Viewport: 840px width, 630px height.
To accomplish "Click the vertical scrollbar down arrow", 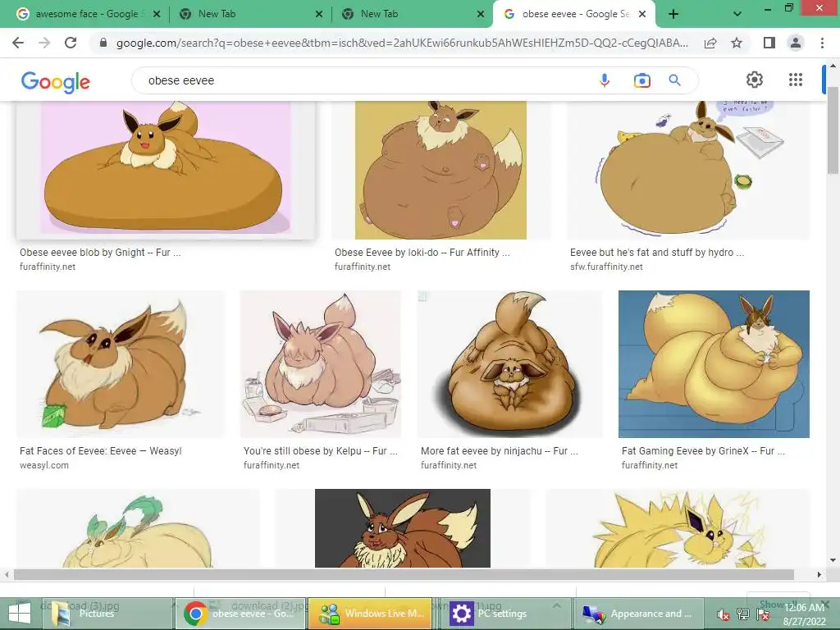I will tap(833, 560).
